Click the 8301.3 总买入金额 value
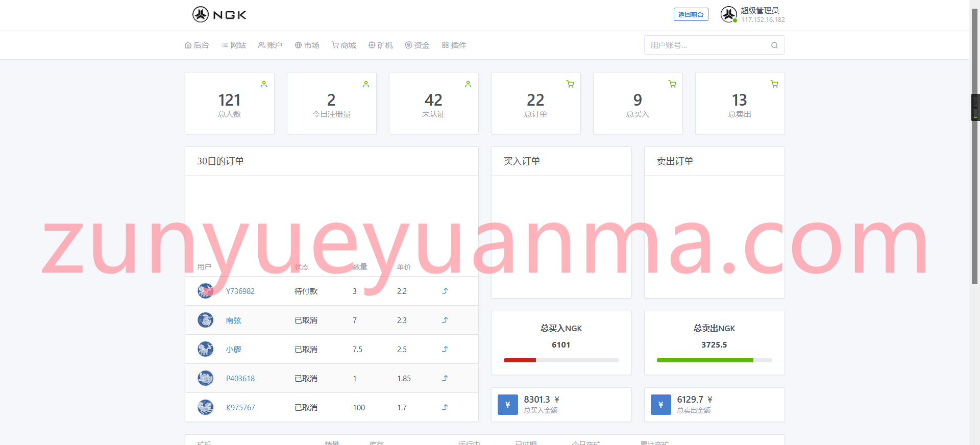Viewport: 980px width, 445px height. click(x=541, y=400)
